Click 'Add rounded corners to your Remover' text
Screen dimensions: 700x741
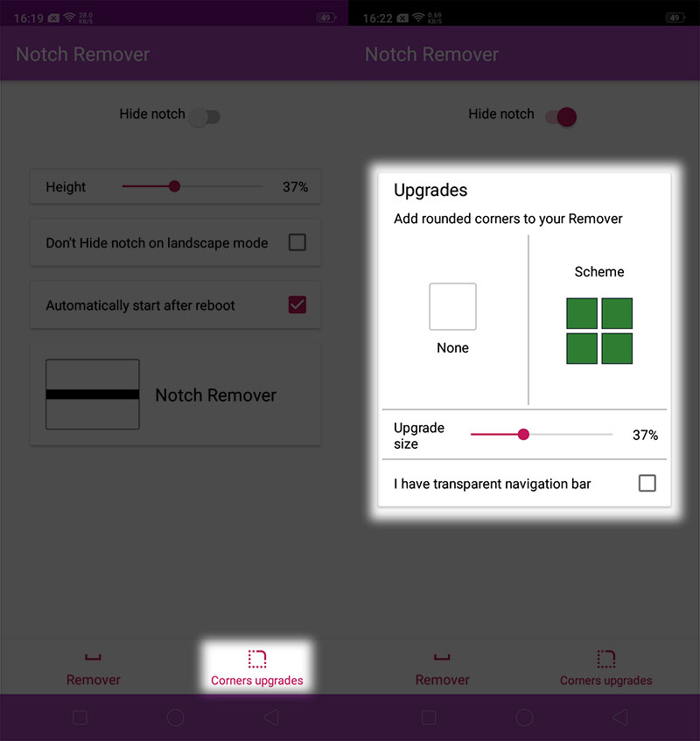(508, 219)
